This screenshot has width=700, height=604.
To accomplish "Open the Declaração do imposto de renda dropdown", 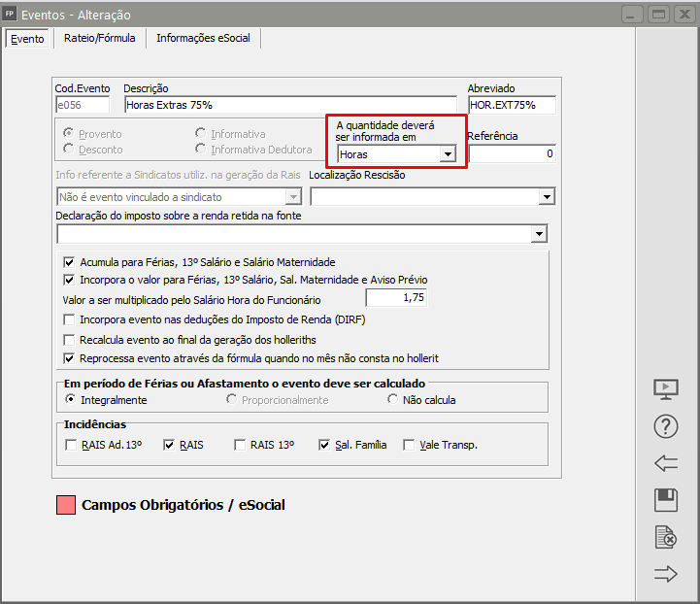I will point(539,235).
